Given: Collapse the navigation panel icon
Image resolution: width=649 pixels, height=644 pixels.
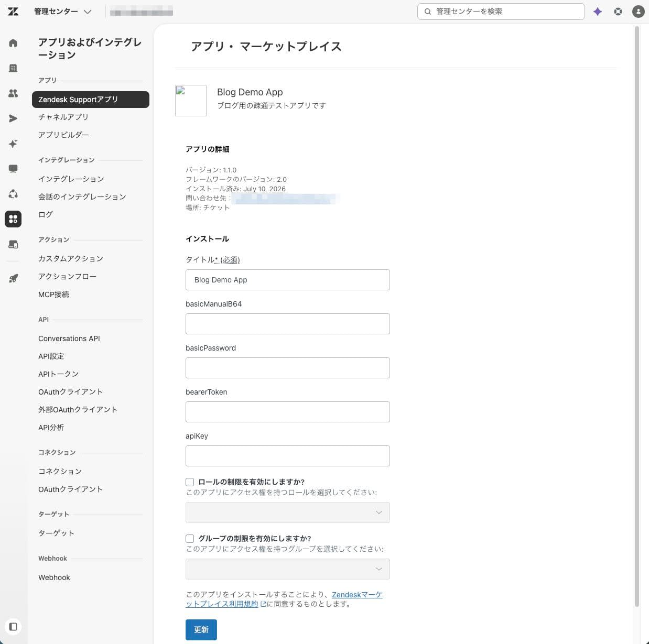Looking at the screenshot, I should click(13, 626).
